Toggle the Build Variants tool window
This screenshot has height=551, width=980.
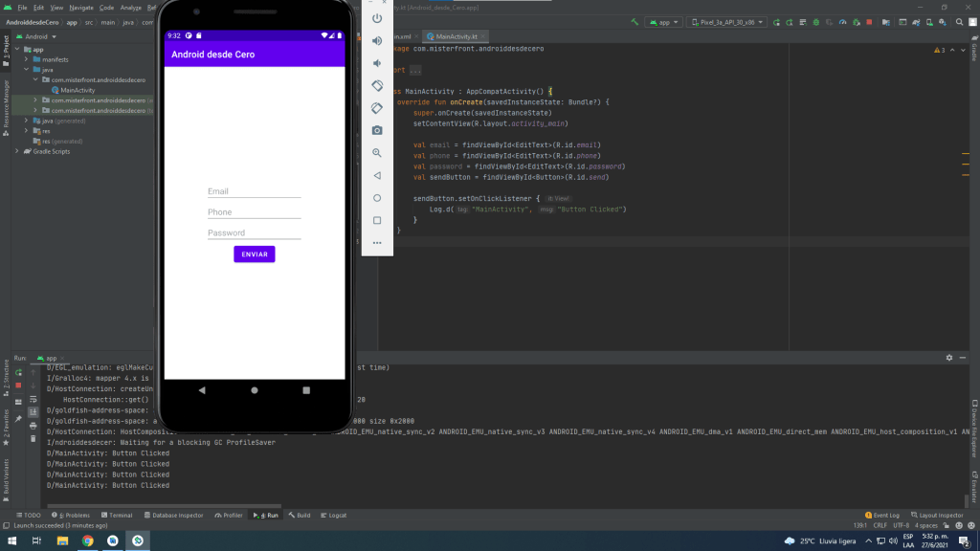coord(6,480)
